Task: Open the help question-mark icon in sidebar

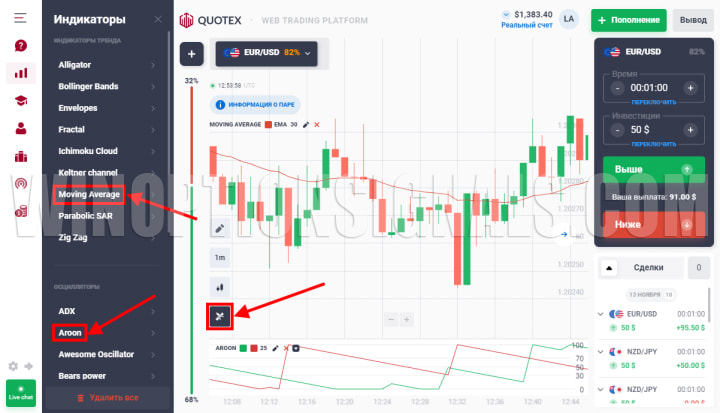Action: (21, 45)
